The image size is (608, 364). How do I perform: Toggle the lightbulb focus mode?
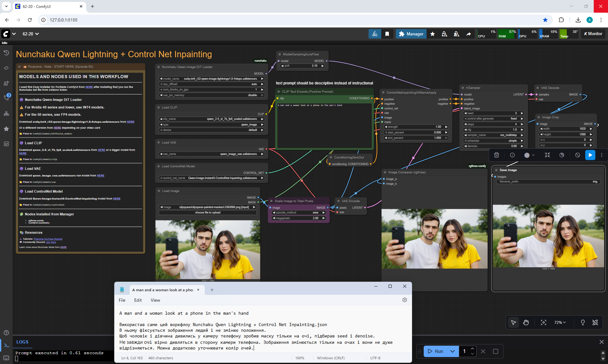click(x=583, y=322)
